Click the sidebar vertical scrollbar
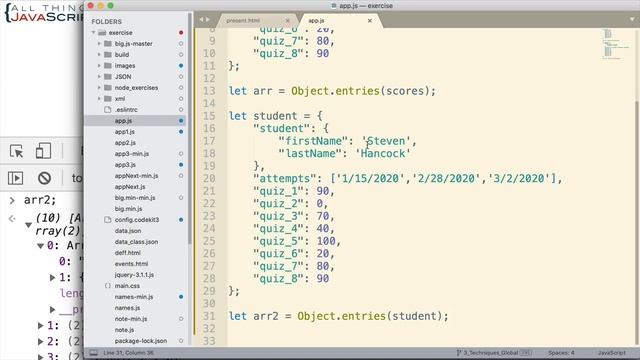Image resolution: width=640 pixels, height=360 pixels. [x=190, y=129]
